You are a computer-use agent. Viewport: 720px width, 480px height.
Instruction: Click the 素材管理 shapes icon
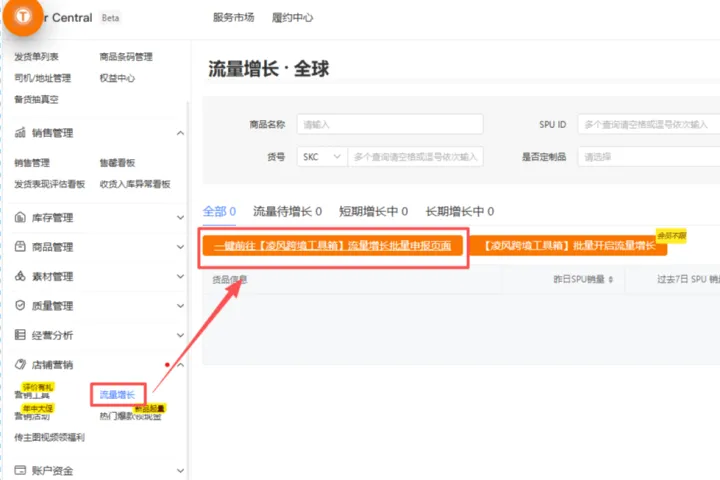[x=20, y=276]
